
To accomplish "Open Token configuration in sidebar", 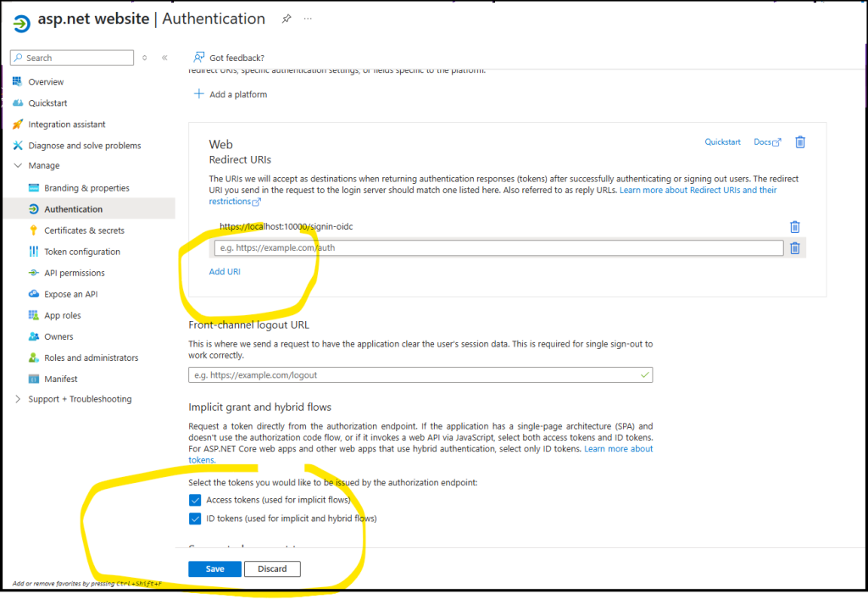I will pos(81,252).
